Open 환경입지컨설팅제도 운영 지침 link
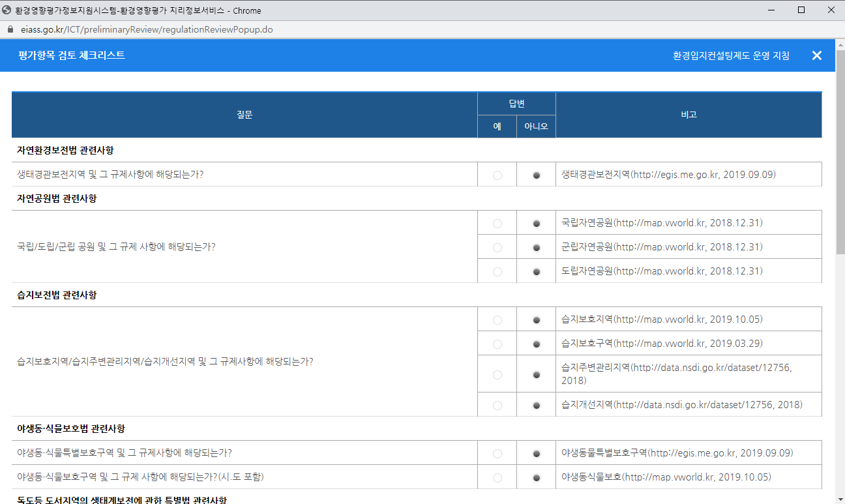This screenshot has width=845, height=504. coord(731,56)
